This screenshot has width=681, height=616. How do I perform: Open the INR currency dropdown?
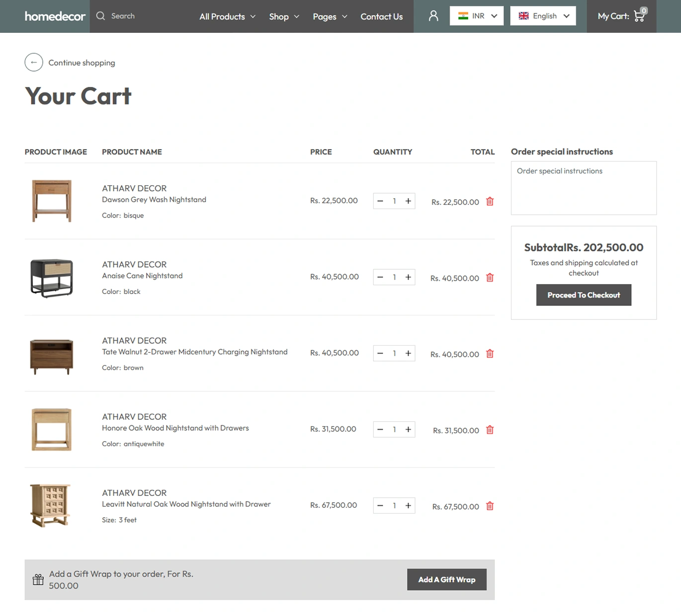coord(476,16)
